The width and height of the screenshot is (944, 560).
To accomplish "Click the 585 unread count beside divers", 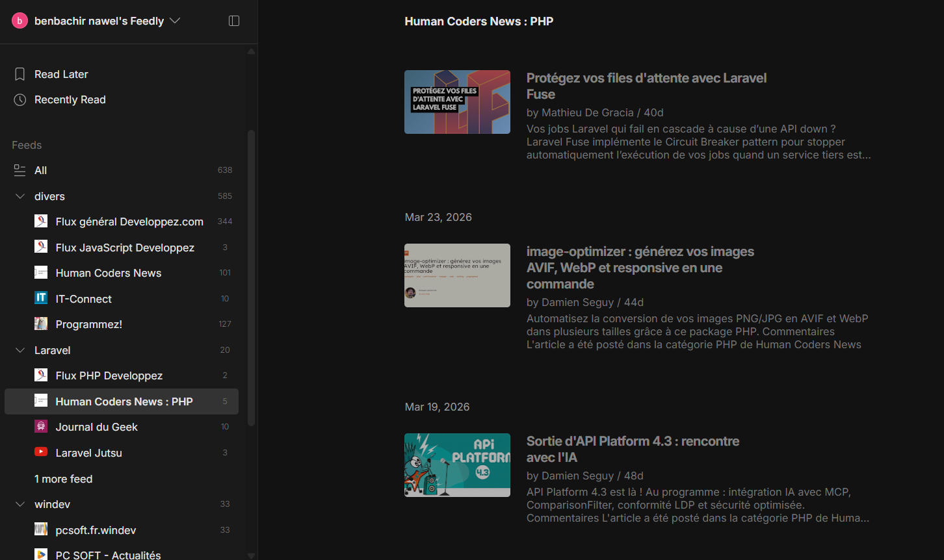I will tap(225, 196).
